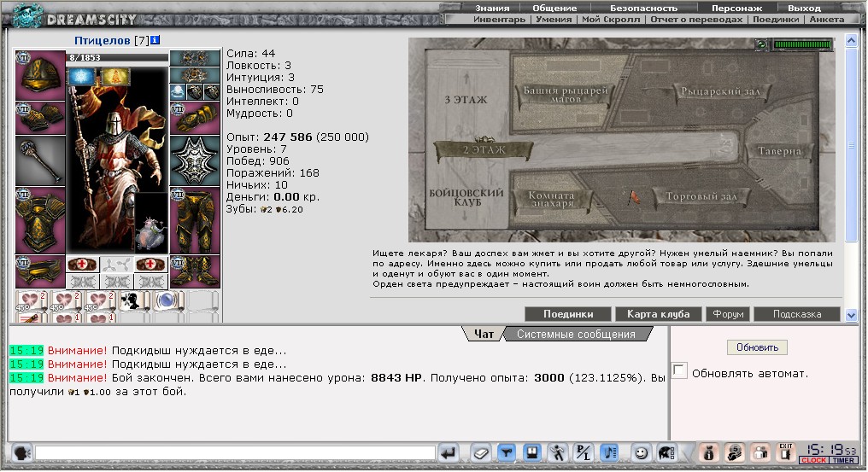Click the scrollbar down arrow of the main panel
The width and height of the screenshot is (868, 472).
852,316
